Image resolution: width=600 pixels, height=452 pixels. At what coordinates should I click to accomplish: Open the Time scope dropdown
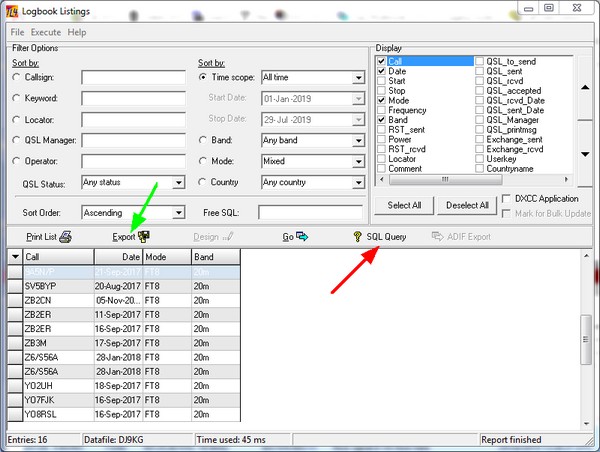pyautogui.click(x=358, y=78)
